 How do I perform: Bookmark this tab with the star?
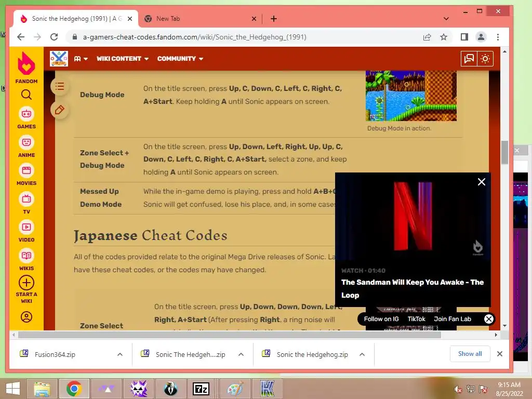(x=444, y=37)
